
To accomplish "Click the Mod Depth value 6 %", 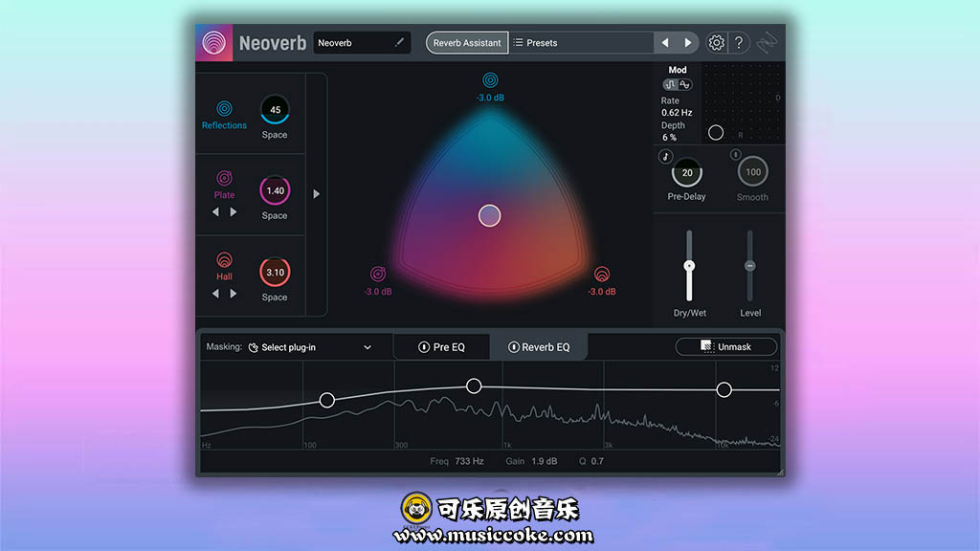I will [669, 138].
